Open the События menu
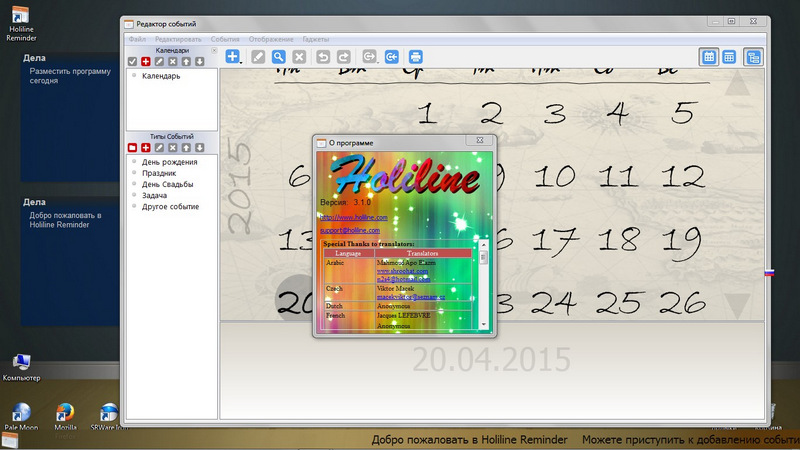Image resolution: width=800 pixels, height=450 pixels. tap(225, 39)
